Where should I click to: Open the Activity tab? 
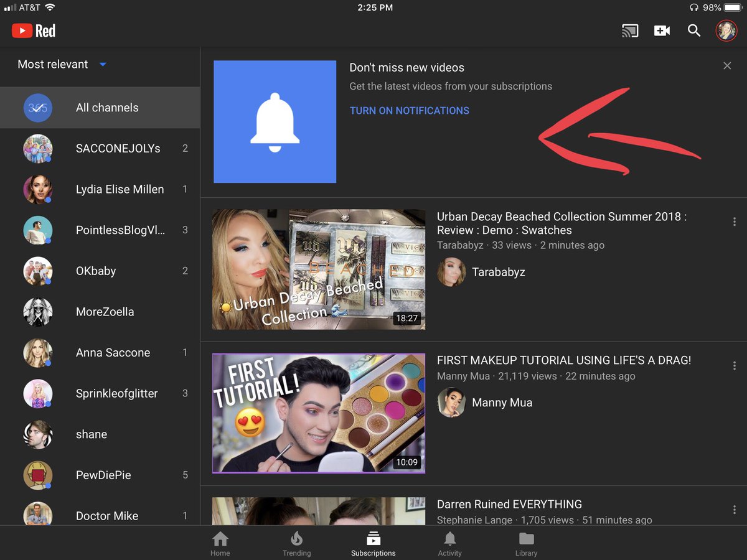(x=449, y=543)
